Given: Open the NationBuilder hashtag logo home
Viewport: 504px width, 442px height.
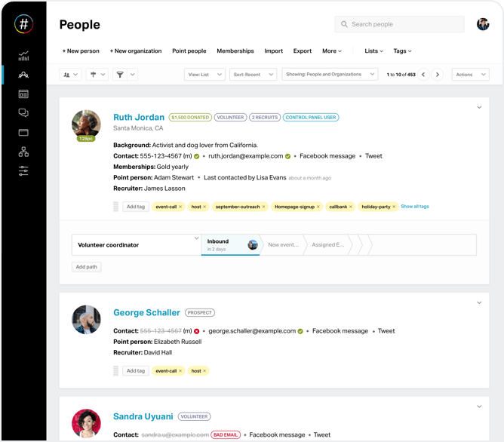Looking at the screenshot, I should click(x=24, y=24).
